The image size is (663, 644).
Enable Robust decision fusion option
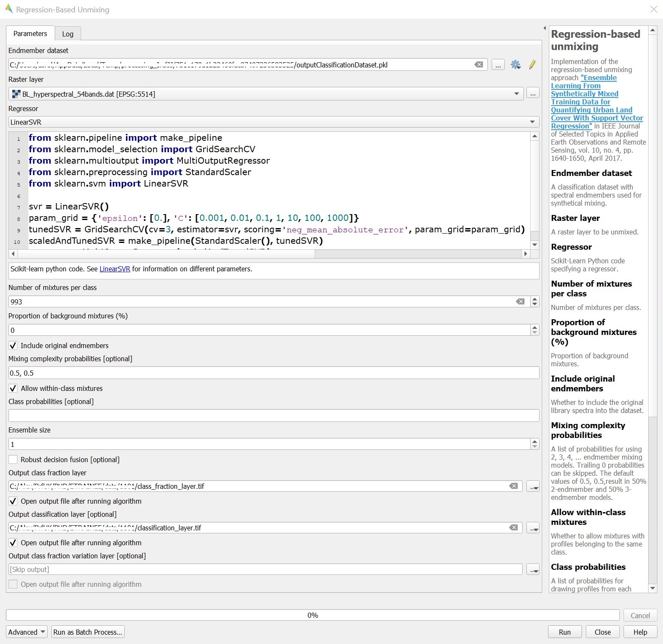(x=13, y=460)
